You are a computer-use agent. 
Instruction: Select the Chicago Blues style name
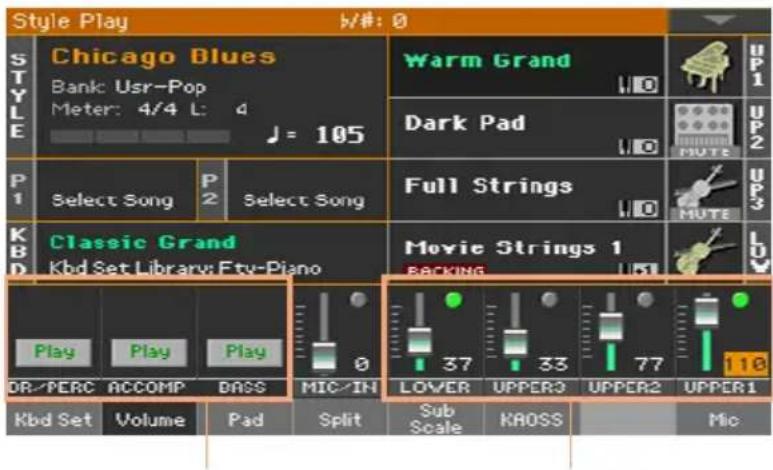164,57
